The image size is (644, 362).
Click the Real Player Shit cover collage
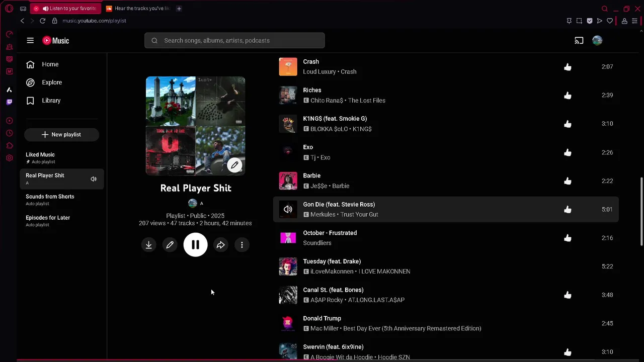(x=195, y=126)
